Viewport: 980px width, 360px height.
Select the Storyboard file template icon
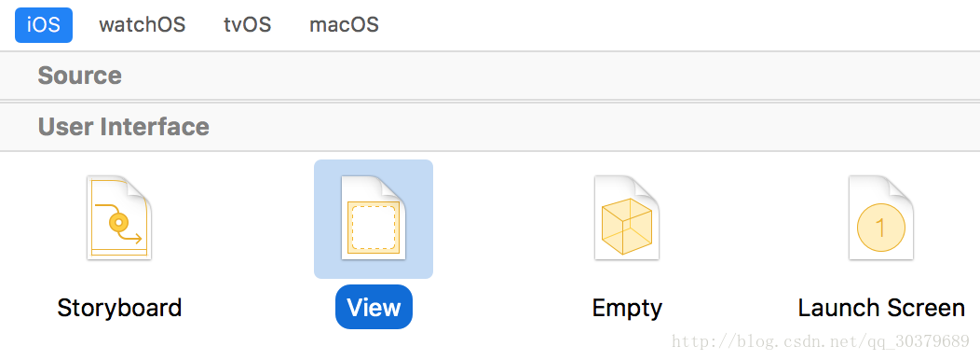tap(118, 218)
